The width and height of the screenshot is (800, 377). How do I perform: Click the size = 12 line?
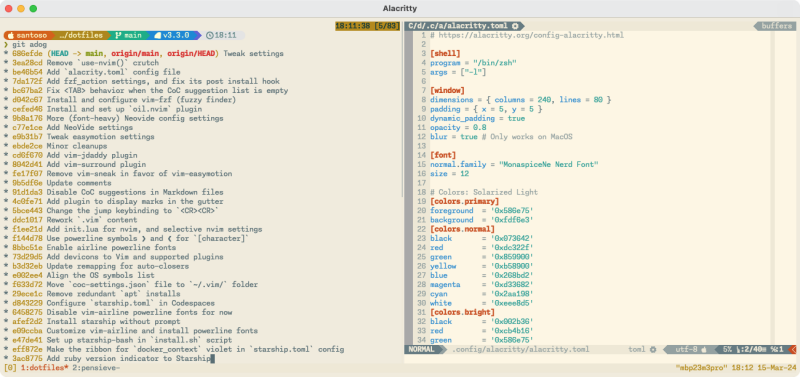point(449,173)
